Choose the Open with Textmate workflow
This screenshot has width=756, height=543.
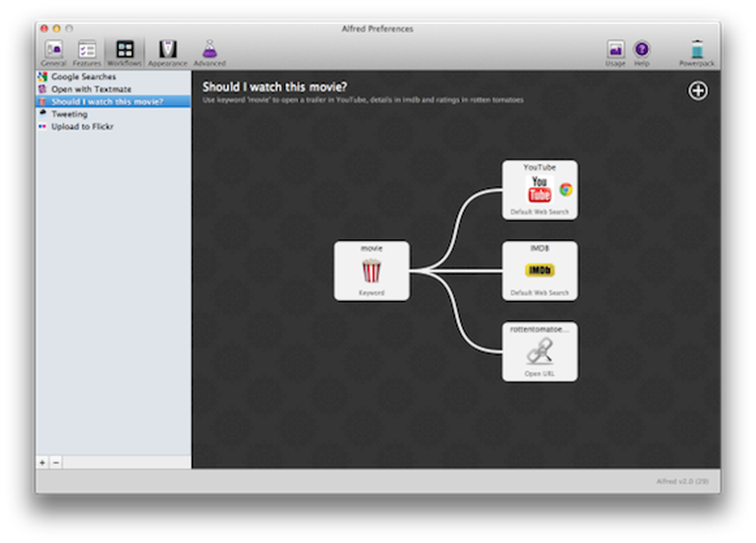coord(93,89)
